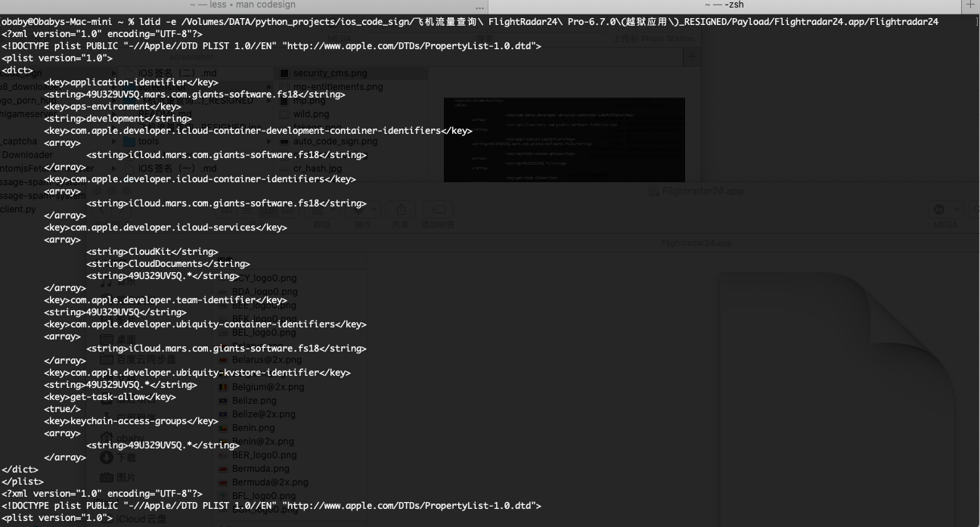Click the Add Tags (添加标签) toolbar icon
Viewport: 980px width, 527px height.
437,209
